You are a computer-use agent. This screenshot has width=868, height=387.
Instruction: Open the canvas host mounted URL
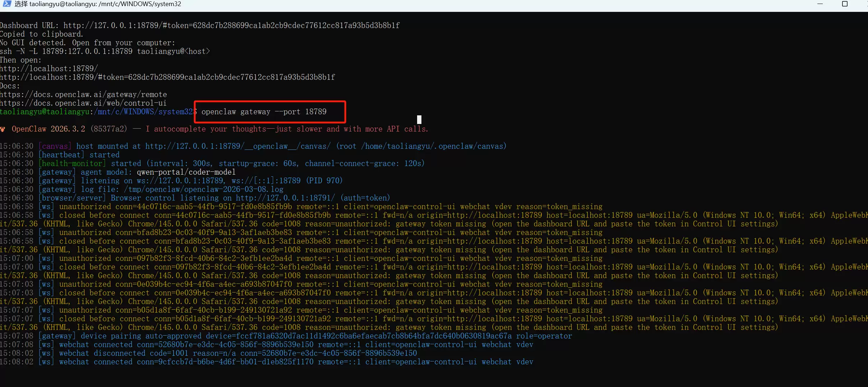[238, 146]
